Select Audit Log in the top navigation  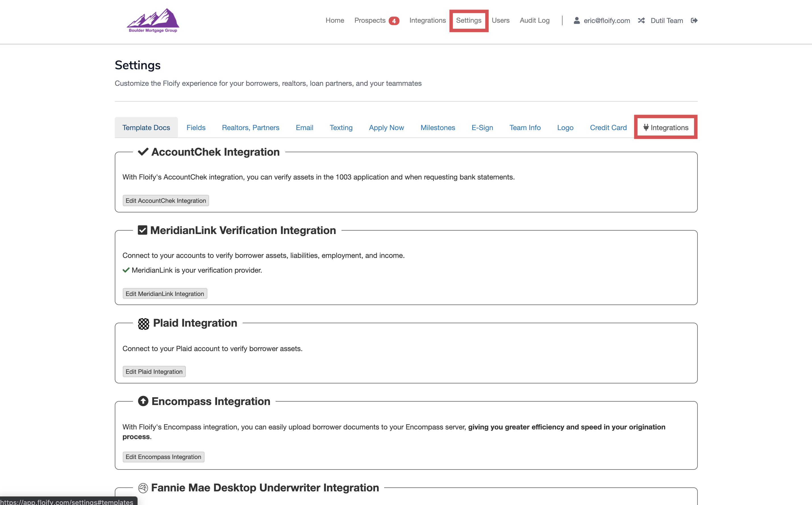tap(534, 20)
